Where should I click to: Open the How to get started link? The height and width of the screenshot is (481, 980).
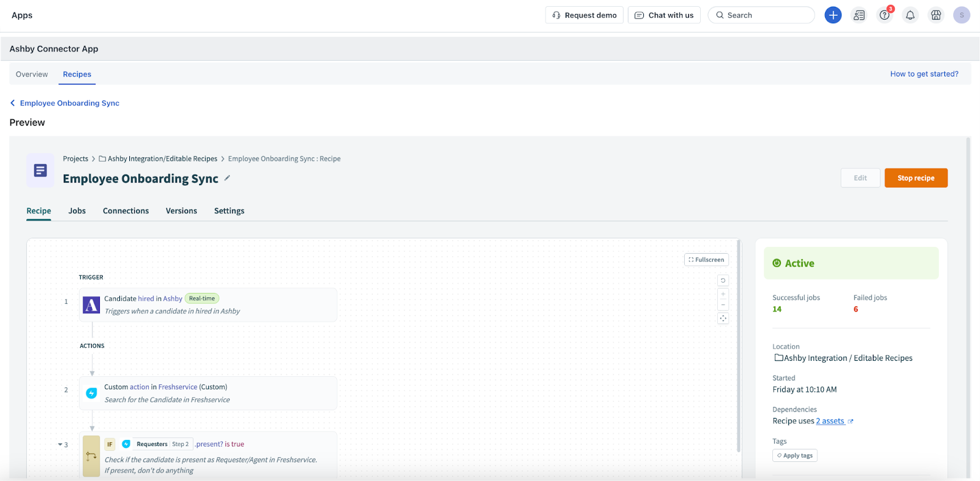(x=924, y=74)
